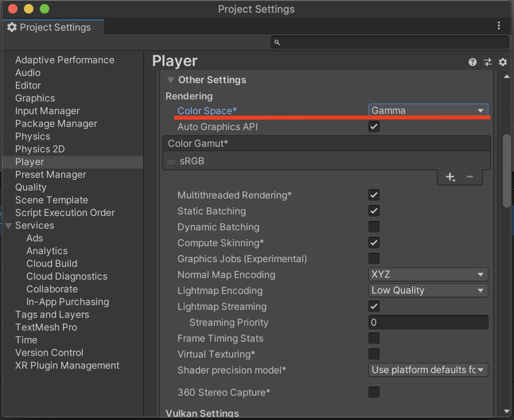Open Cloud Diagnostics under Services
Viewport: 514px width, 420px height.
point(67,277)
